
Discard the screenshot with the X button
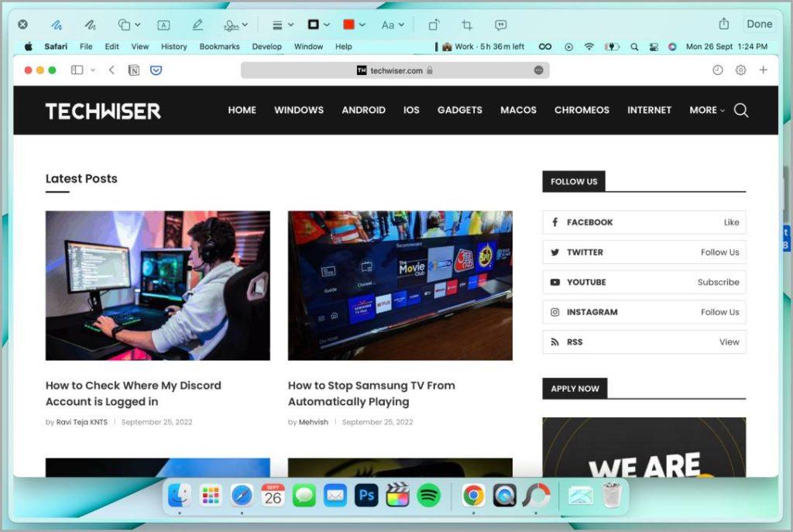click(22, 24)
